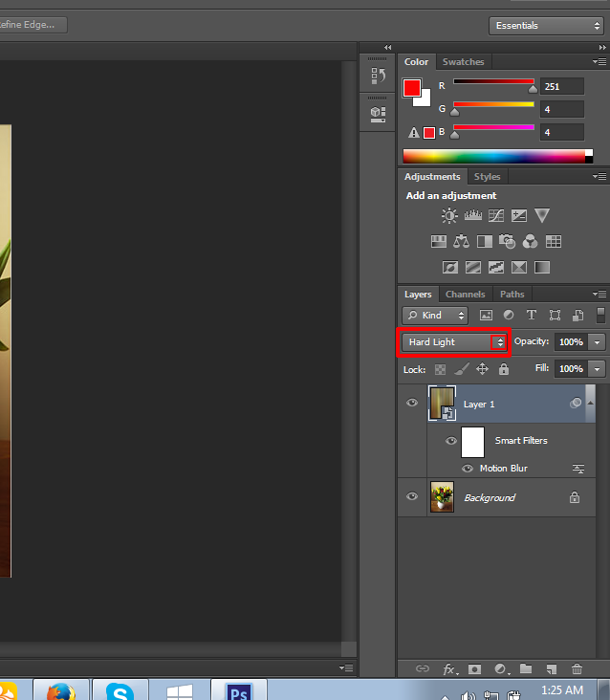Toggle filter for pixel layers
This screenshot has width=610, height=700.
[x=486, y=316]
